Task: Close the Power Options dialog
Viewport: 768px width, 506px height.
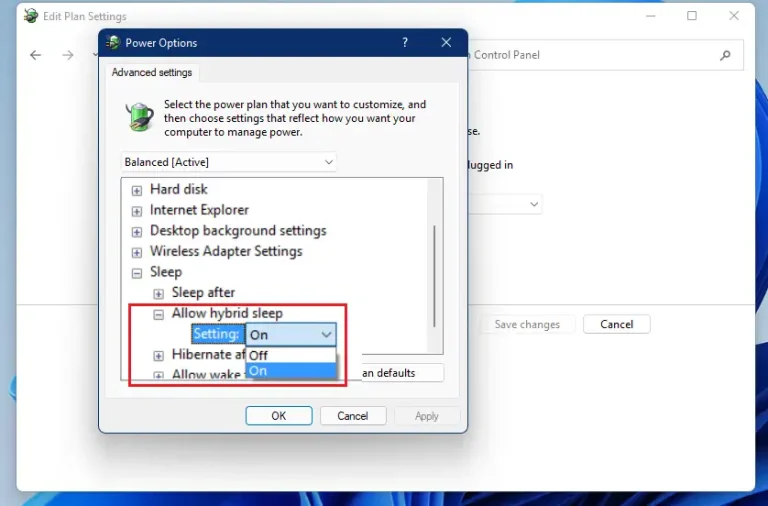Action: [x=446, y=43]
